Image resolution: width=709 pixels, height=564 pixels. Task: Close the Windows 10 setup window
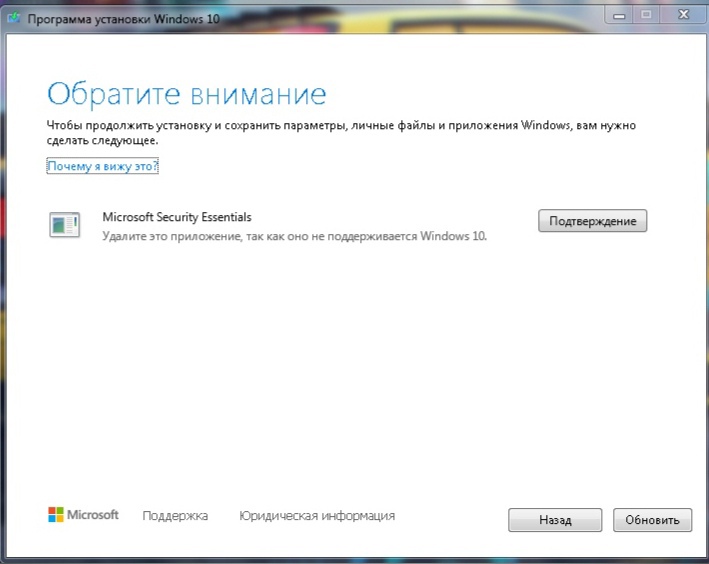tap(683, 15)
